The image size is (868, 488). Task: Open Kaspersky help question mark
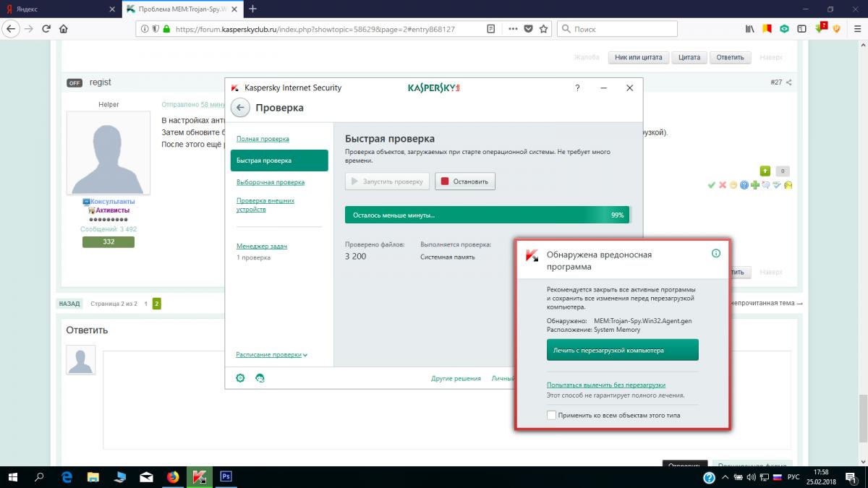(x=577, y=87)
